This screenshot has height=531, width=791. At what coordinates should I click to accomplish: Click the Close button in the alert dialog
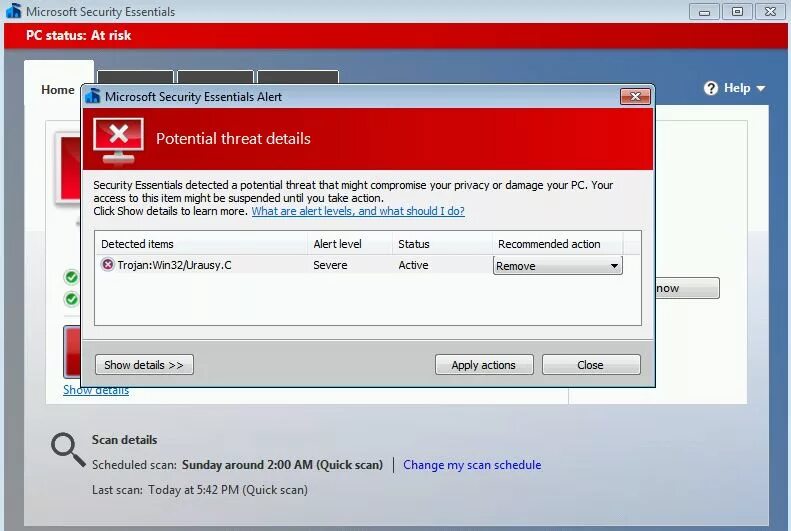click(x=591, y=365)
